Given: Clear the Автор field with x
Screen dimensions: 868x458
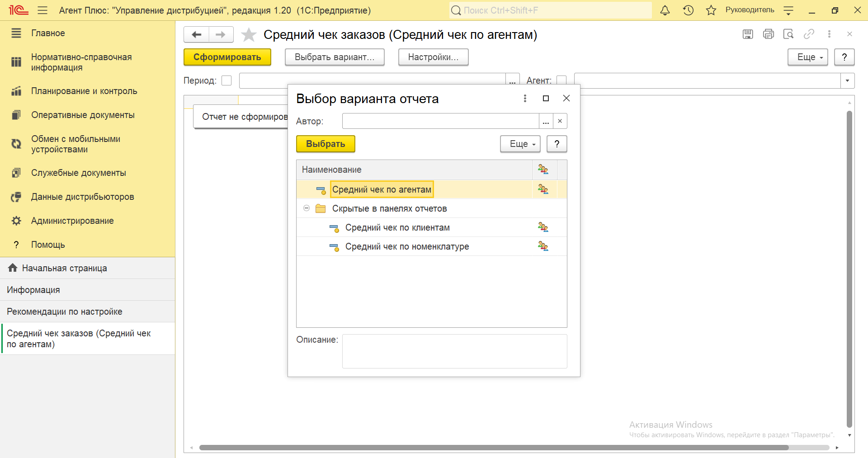Looking at the screenshot, I should 560,121.
